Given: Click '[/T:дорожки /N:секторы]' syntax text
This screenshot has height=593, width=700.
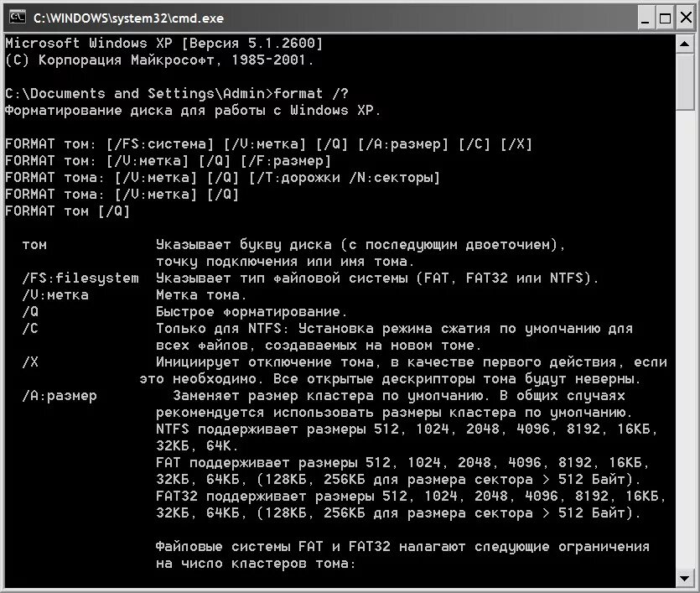Looking at the screenshot, I should (x=345, y=178).
